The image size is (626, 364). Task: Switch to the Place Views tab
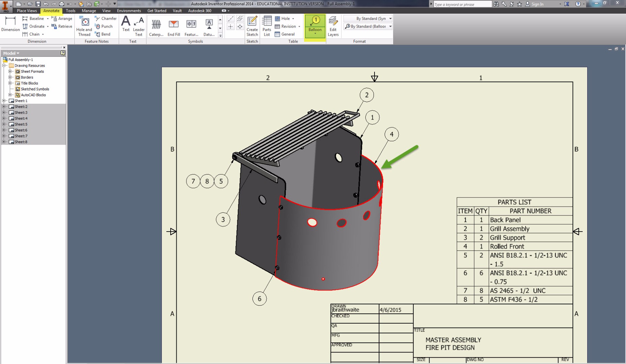tap(27, 11)
